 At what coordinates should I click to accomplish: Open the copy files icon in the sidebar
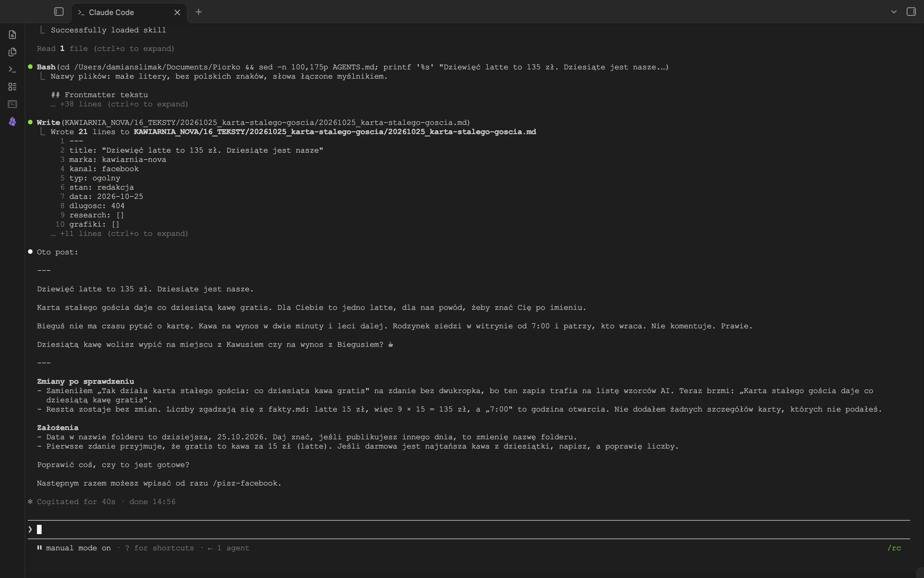tap(12, 52)
